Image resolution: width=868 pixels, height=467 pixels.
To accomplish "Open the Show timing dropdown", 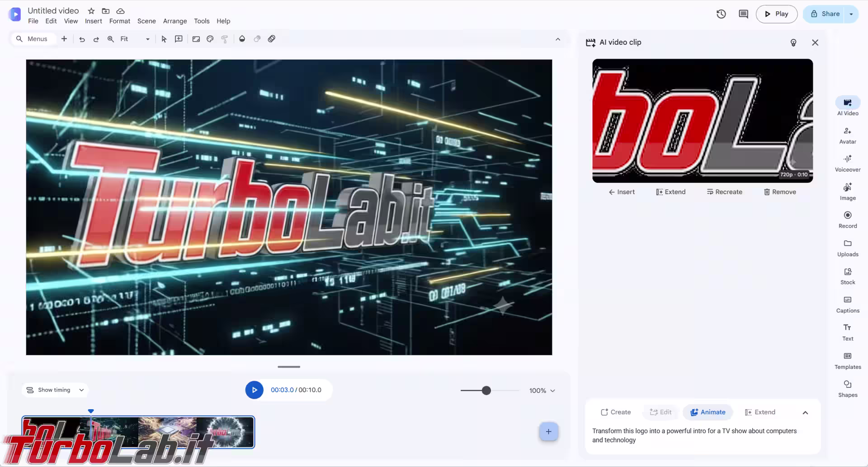I will [x=55, y=390].
